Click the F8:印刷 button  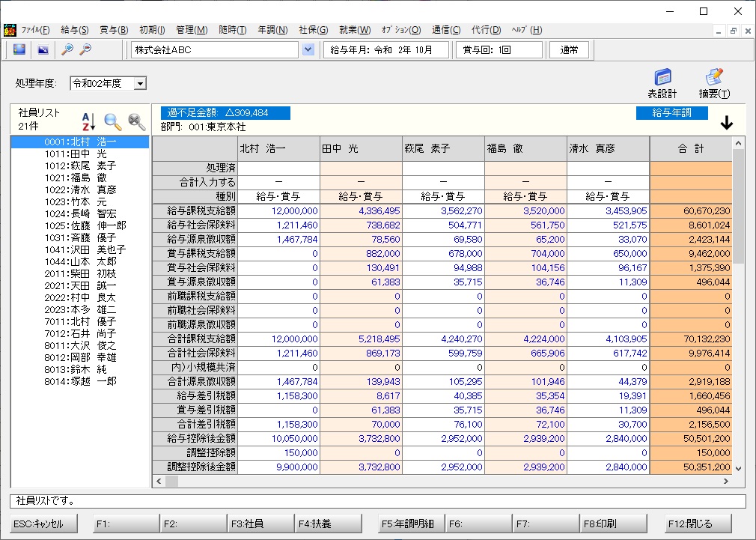(x=613, y=524)
